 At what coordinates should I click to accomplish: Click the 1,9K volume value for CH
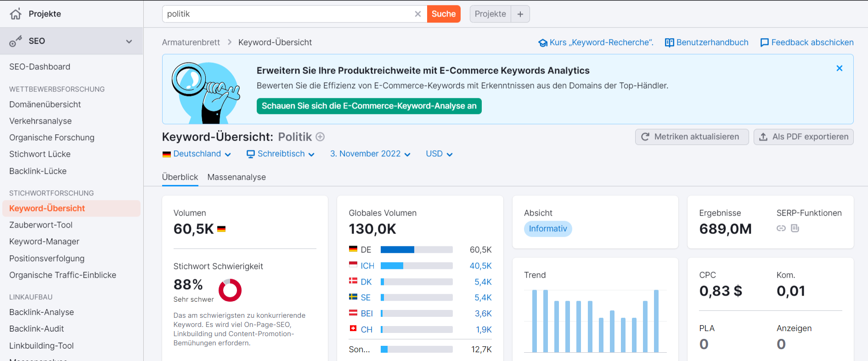pyautogui.click(x=484, y=330)
